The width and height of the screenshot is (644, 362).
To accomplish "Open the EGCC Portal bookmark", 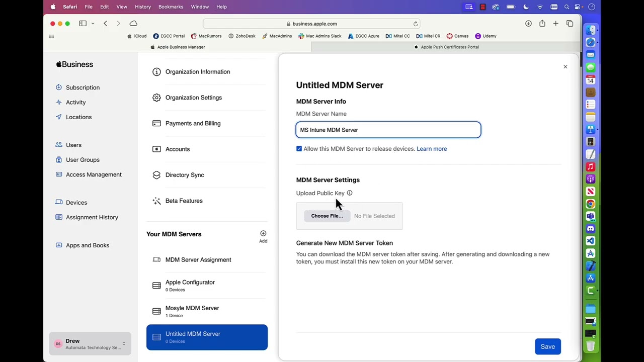I will click(x=169, y=36).
